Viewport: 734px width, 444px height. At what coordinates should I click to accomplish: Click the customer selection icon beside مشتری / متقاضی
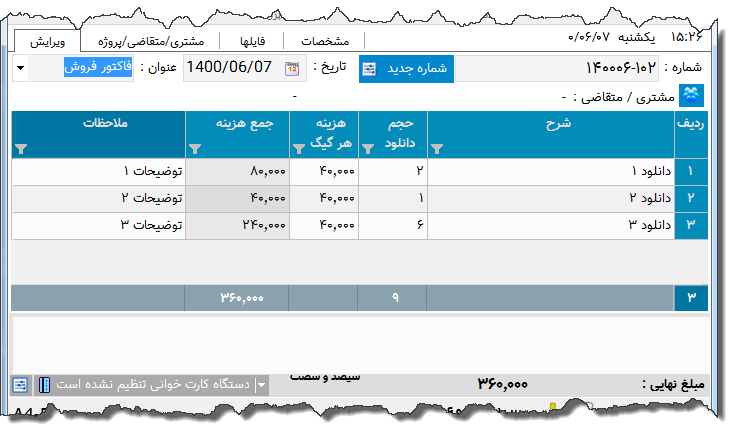[691, 96]
